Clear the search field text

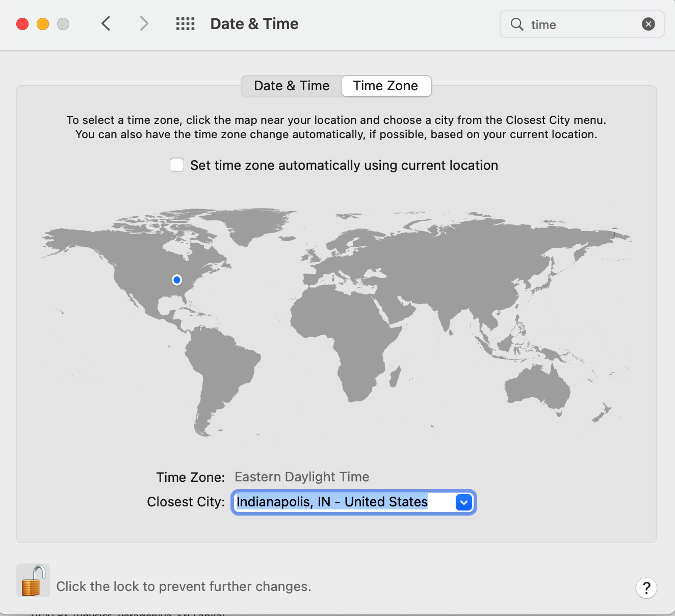[x=648, y=24]
